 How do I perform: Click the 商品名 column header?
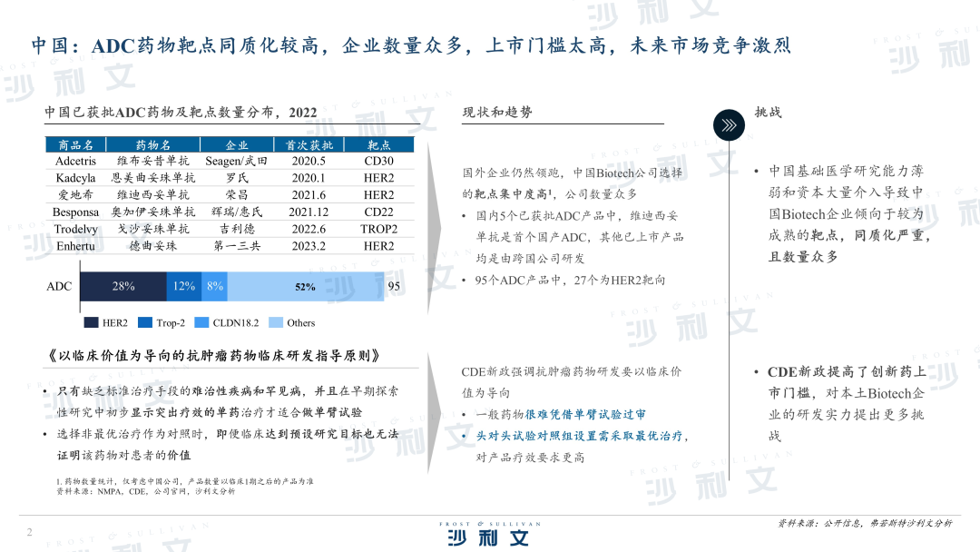tap(75, 145)
